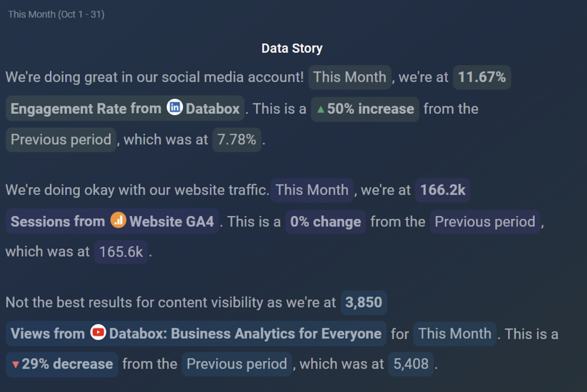The image size is (587, 392).
Task: Select the 'Sessions from Website GA4' metric chip
Action: pyautogui.click(x=112, y=221)
